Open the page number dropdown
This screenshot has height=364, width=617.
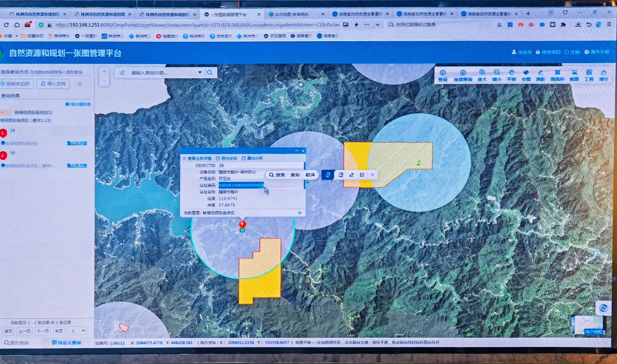[77, 331]
